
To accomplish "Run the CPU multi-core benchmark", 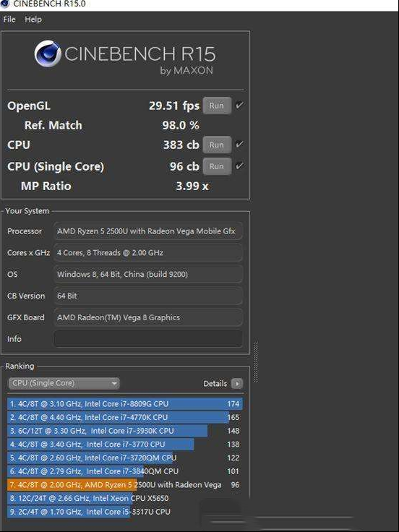I will [217, 145].
